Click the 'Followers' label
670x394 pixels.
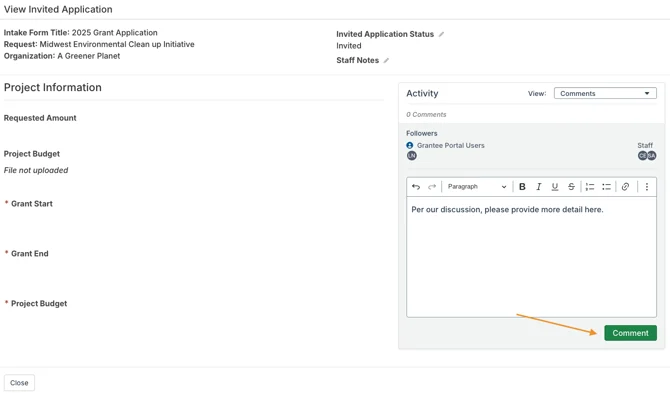click(x=422, y=133)
